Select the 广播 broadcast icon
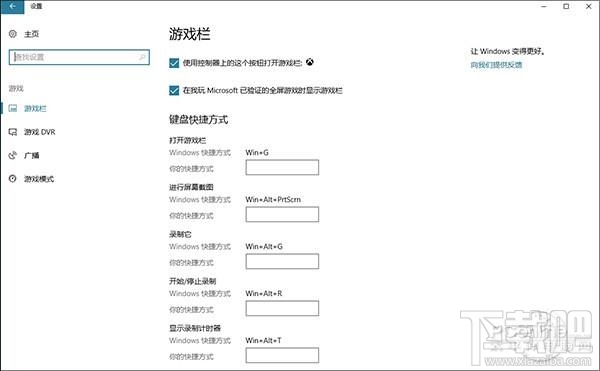 [x=13, y=155]
